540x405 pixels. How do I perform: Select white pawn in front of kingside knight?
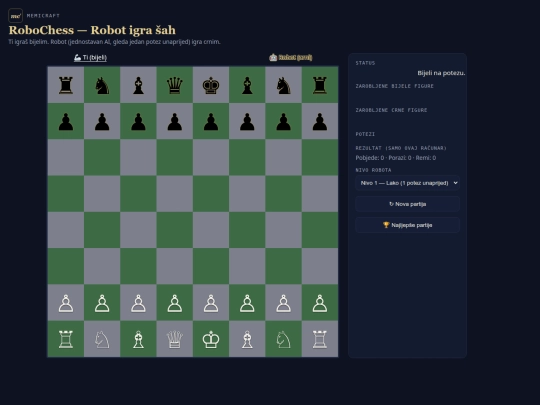[x=283, y=303]
